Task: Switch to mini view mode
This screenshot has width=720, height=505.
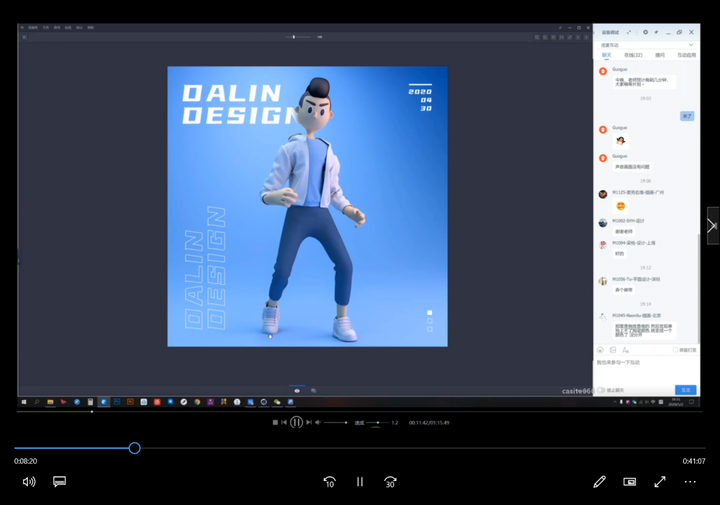Action: [630, 482]
